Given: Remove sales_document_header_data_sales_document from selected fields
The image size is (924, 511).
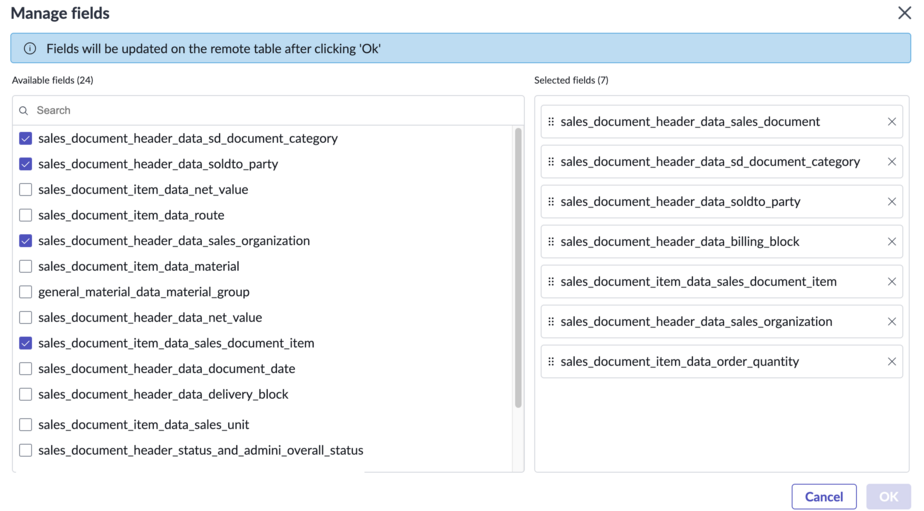Looking at the screenshot, I should click(892, 121).
